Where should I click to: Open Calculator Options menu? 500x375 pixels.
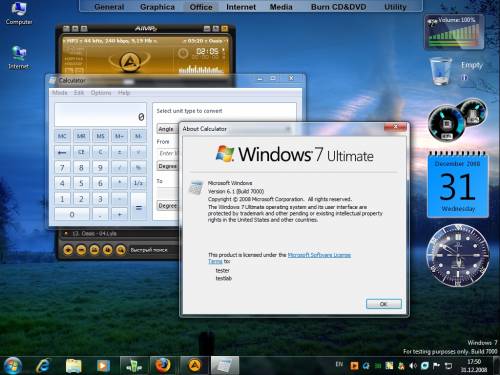pos(101,93)
